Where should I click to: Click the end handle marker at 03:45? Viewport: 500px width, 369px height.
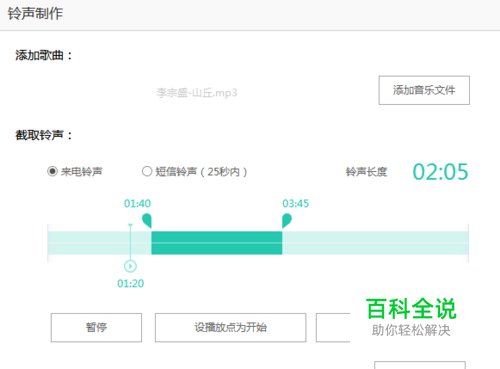287,221
